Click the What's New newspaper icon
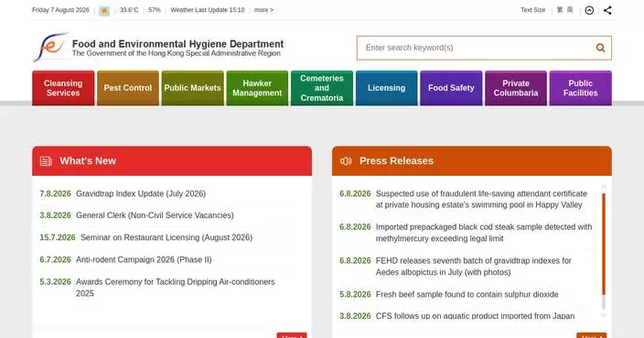 point(46,161)
